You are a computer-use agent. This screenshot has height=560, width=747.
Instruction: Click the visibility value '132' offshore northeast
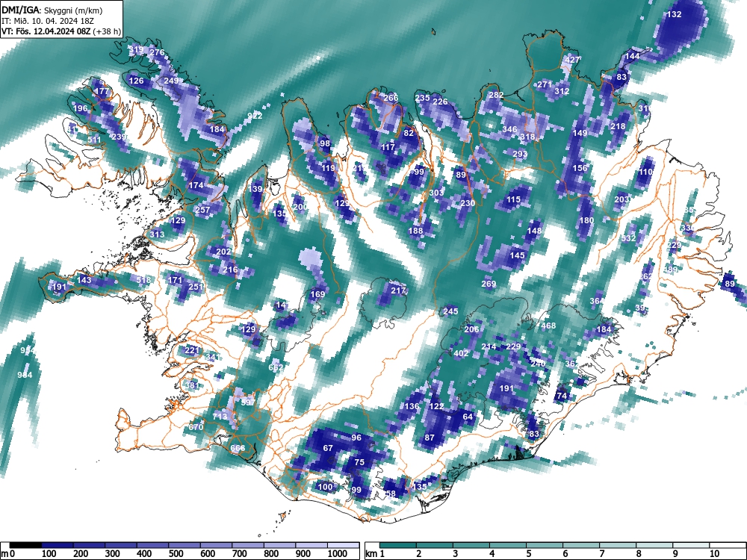pyautogui.click(x=674, y=14)
